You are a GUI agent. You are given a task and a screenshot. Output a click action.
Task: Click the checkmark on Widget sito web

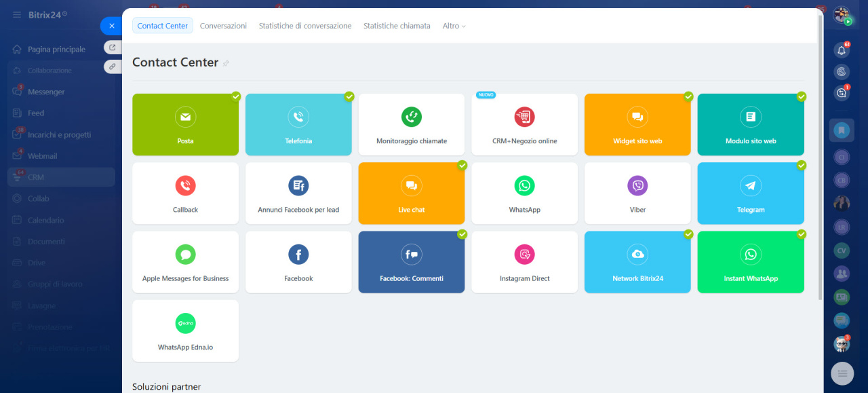[688, 96]
